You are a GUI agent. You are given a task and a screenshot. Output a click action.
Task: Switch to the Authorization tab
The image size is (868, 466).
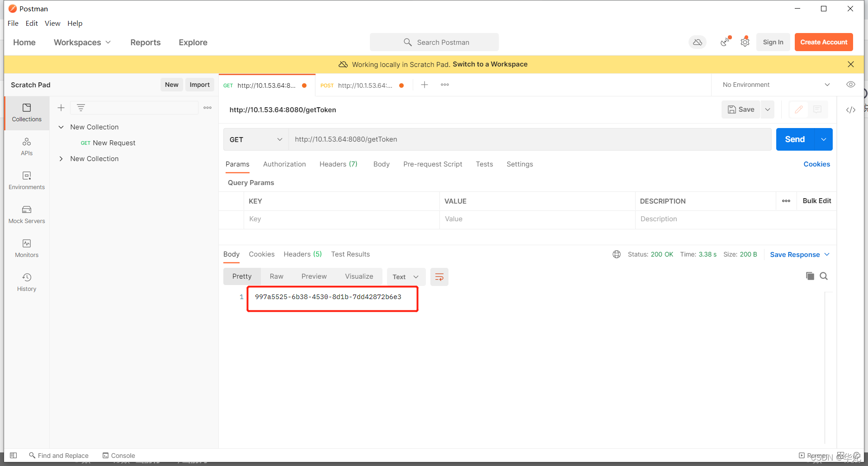click(x=284, y=164)
